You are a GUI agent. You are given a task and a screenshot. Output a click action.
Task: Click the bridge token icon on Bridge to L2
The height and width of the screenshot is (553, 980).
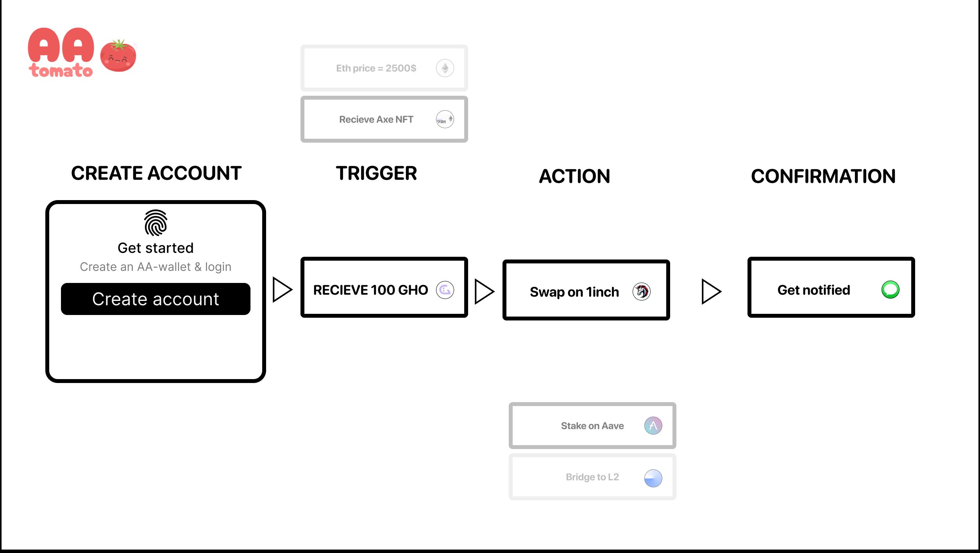(x=651, y=478)
